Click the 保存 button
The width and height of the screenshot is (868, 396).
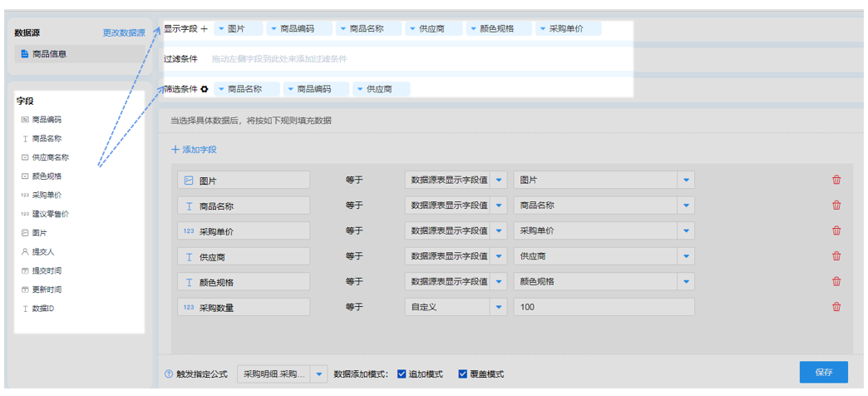[x=824, y=372]
